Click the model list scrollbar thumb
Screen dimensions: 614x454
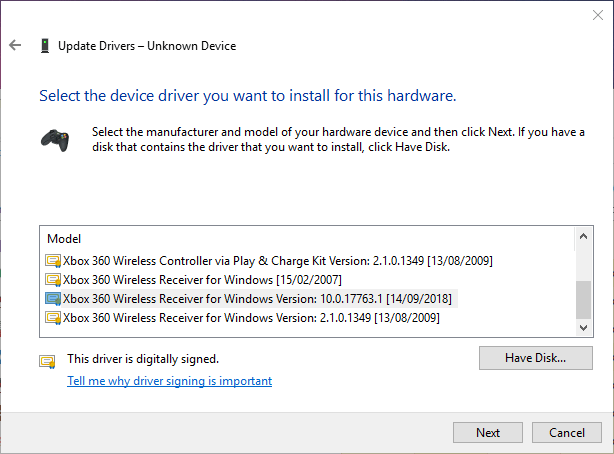pyautogui.click(x=583, y=297)
